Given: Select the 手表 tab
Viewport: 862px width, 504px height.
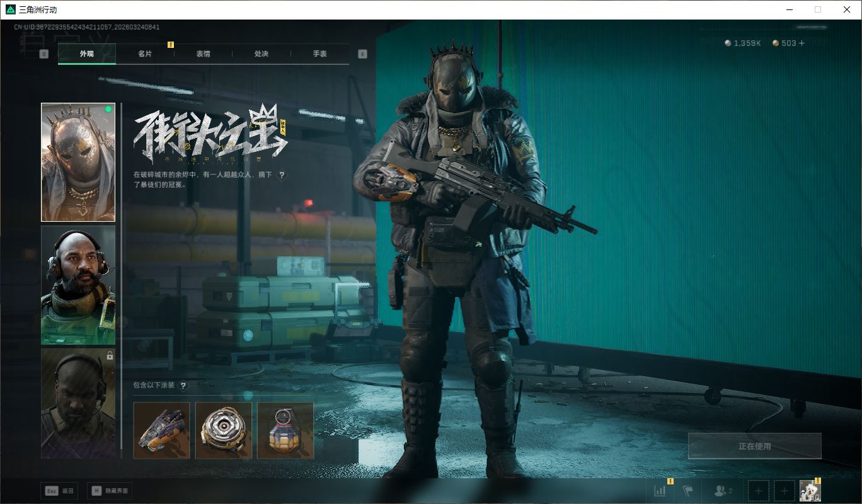Looking at the screenshot, I should [319, 54].
